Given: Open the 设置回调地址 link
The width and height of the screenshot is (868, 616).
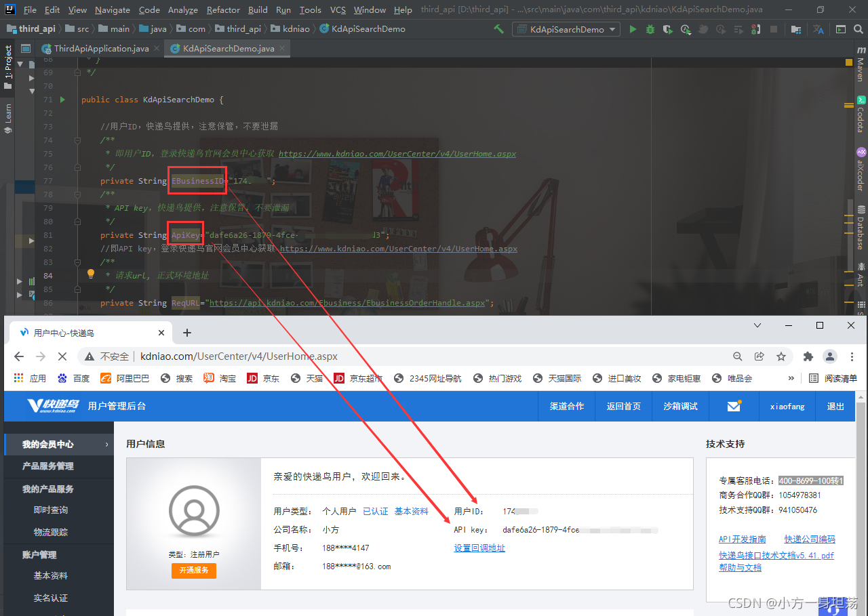Looking at the screenshot, I should coord(479,548).
